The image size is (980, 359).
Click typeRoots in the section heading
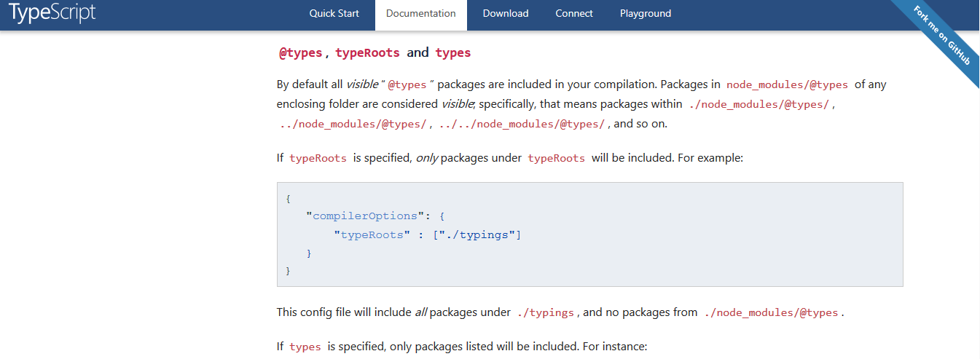(x=367, y=53)
